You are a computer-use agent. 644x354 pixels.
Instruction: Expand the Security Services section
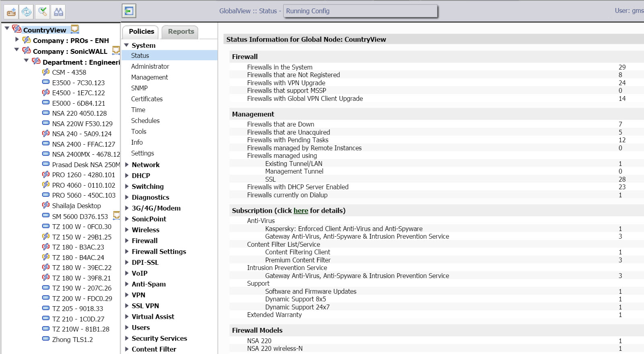tap(127, 338)
